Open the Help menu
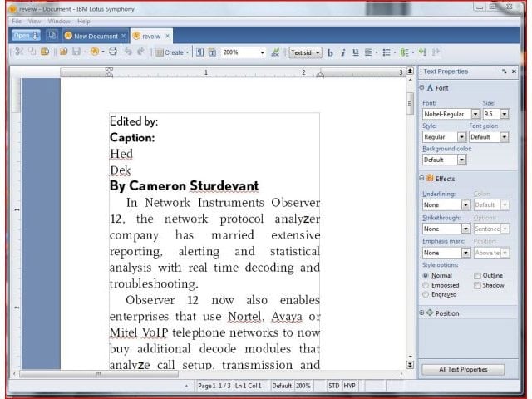Image resolution: width=532 pixels, height=399 pixels. tap(83, 22)
